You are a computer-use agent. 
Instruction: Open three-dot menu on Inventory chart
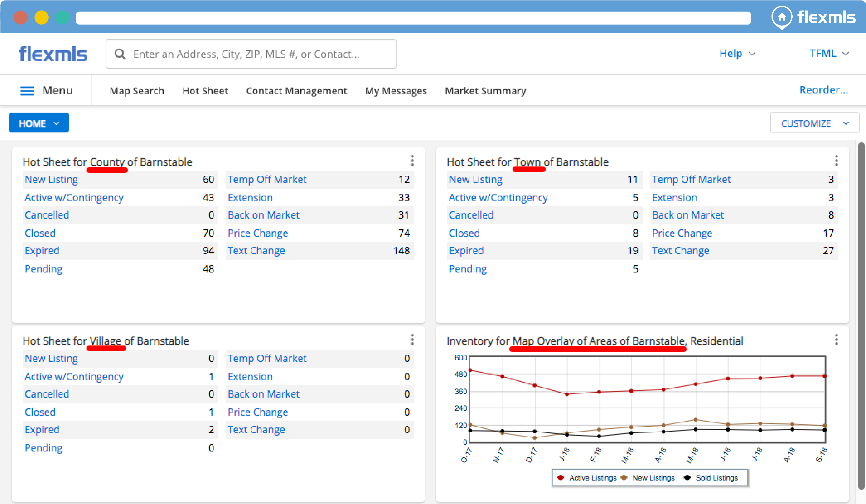(x=836, y=340)
